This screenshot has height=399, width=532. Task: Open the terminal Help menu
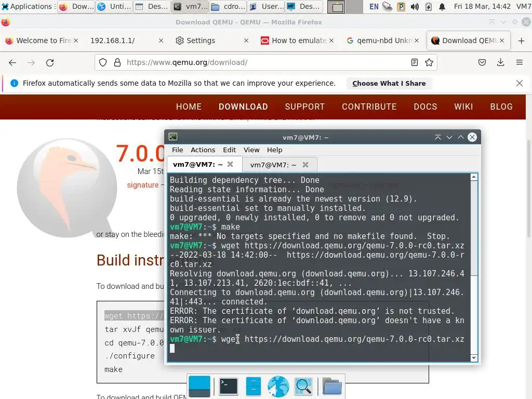coord(274,150)
